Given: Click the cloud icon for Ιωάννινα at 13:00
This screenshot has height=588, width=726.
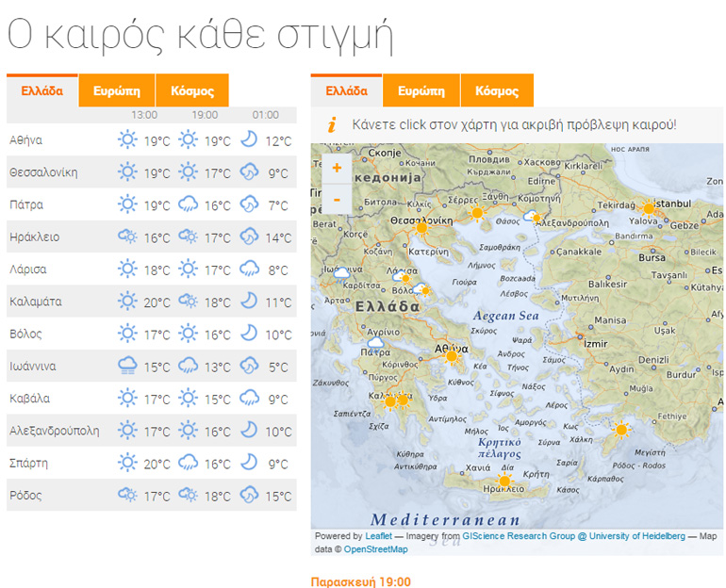Looking at the screenshot, I should tap(127, 367).
